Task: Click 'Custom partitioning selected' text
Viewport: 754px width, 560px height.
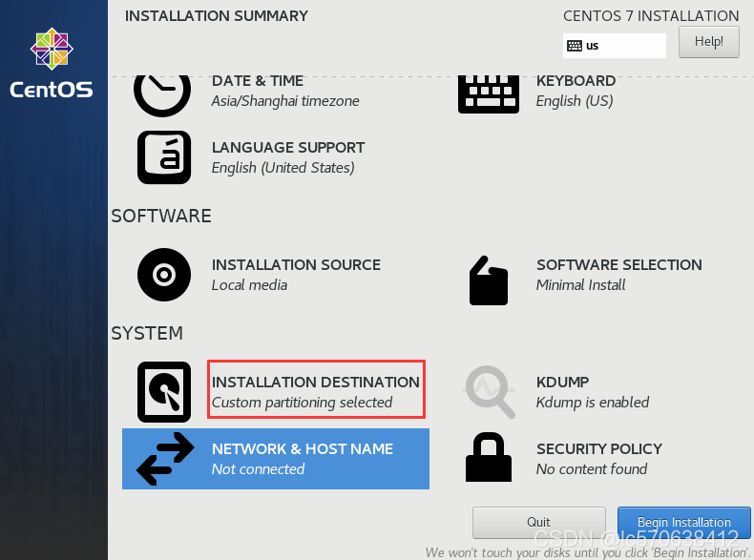Action: tap(302, 403)
